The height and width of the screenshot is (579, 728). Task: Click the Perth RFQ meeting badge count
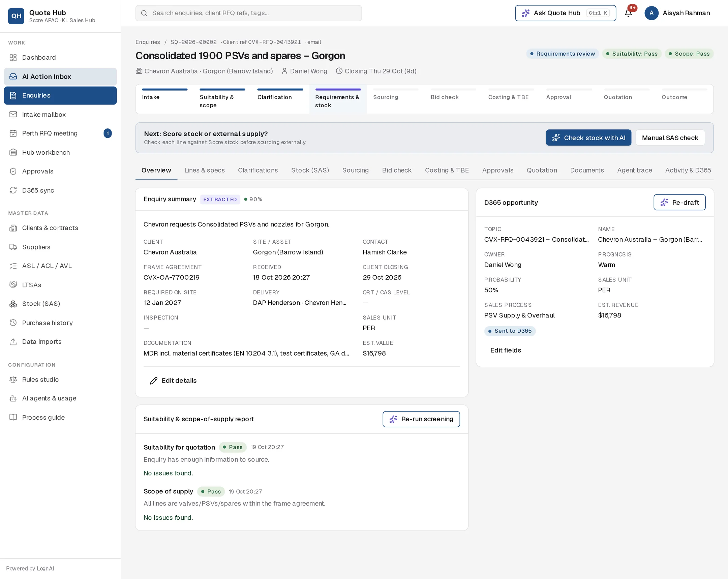pyautogui.click(x=108, y=133)
